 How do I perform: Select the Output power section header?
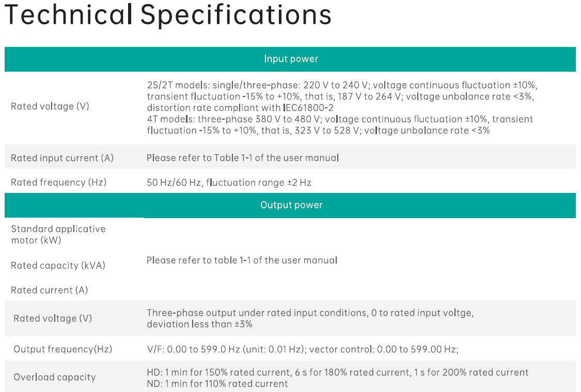pyautogui.click(x=291, y=205)
